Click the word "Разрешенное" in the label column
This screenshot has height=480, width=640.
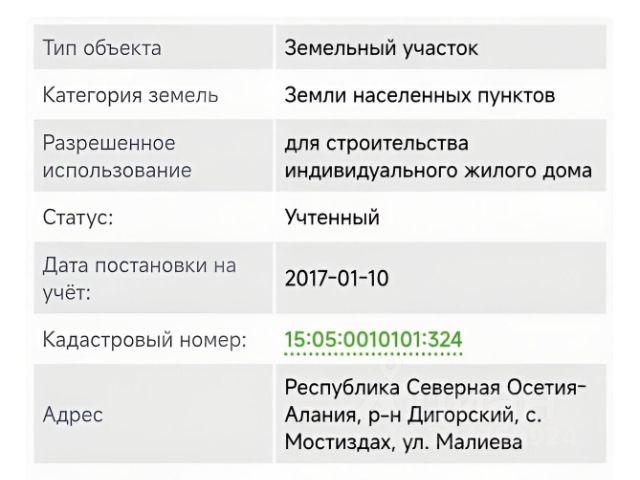(109, 144)
